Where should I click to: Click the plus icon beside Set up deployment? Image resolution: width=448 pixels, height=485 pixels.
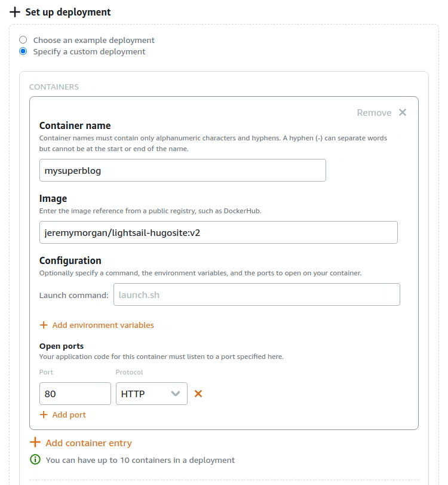[x=15, y=12]
